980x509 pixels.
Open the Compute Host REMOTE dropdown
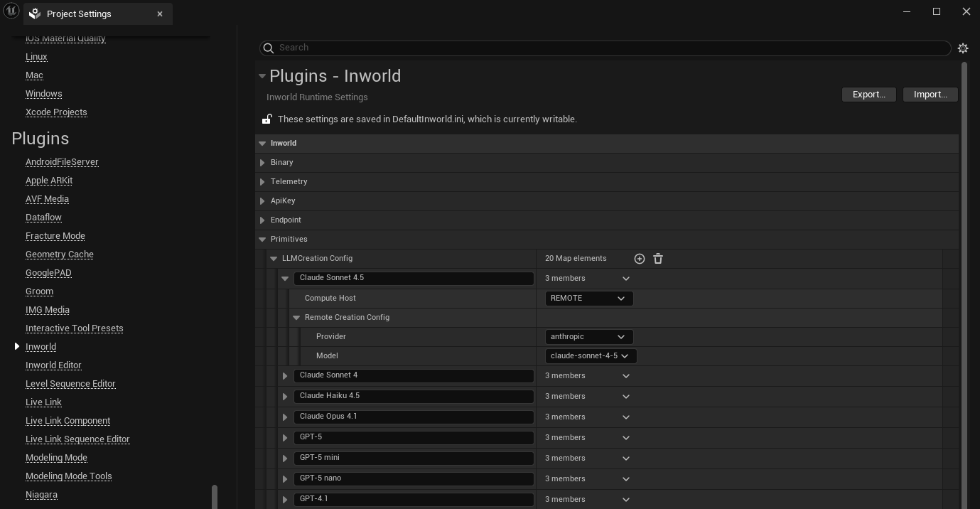point(588,298)
